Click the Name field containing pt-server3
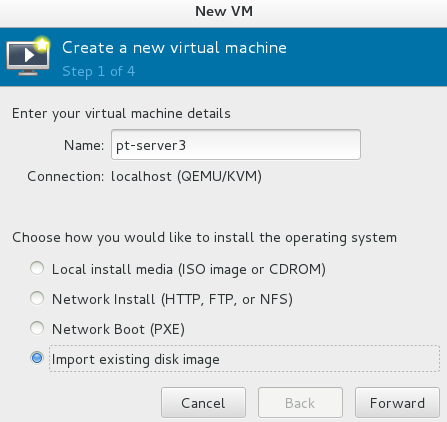 (236, 145)
